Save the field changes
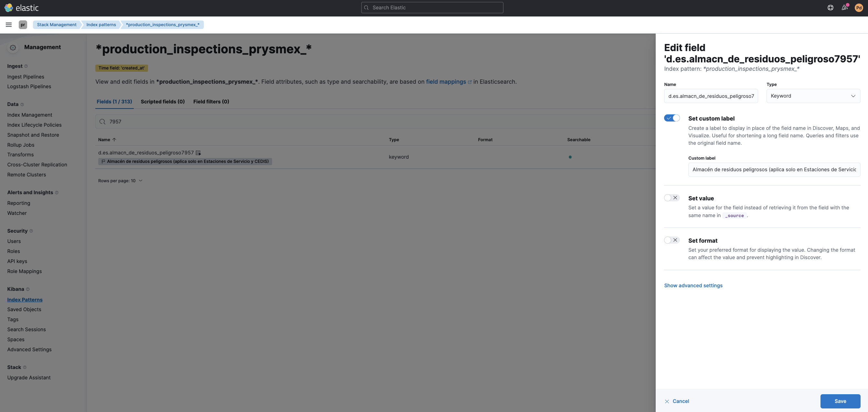This screenshot has height=412, width=868. [840, 401]
